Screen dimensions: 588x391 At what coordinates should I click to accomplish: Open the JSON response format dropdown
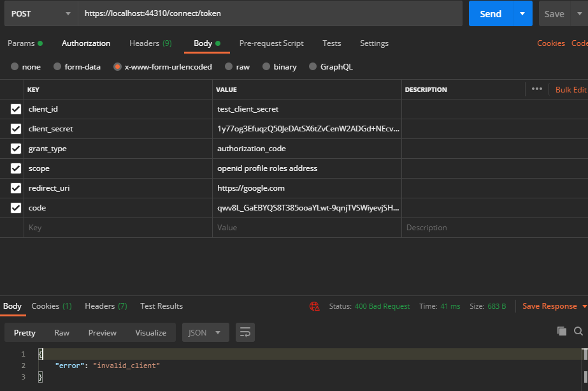[205, 332]
